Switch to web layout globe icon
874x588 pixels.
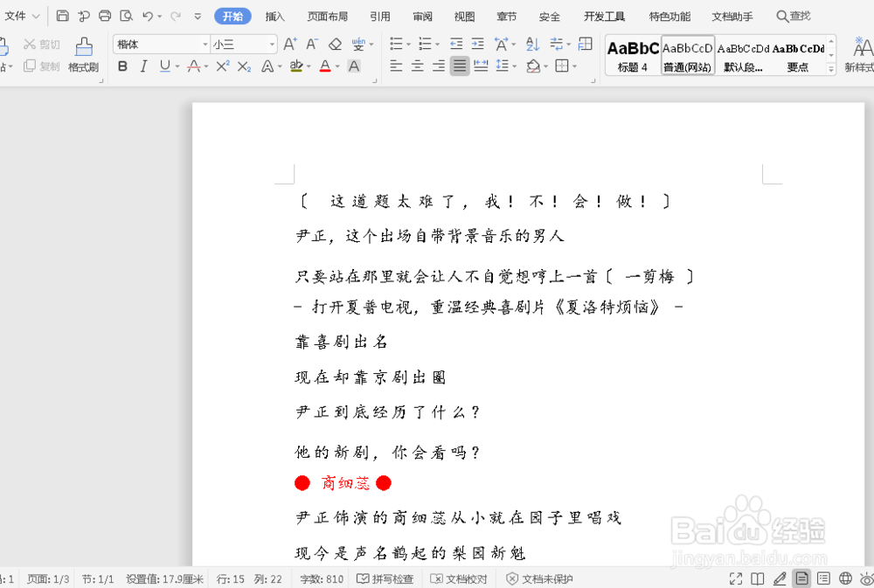[x=845, y=578]
